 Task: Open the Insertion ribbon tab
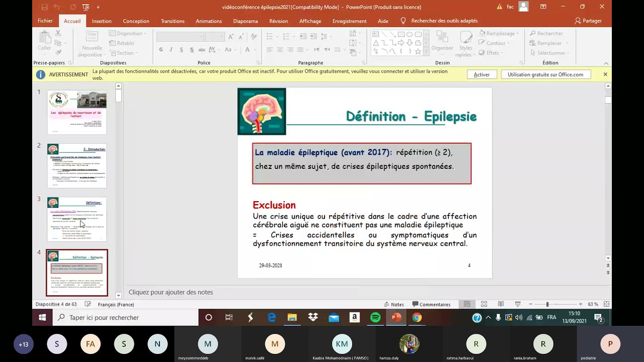tap(102, 21)
